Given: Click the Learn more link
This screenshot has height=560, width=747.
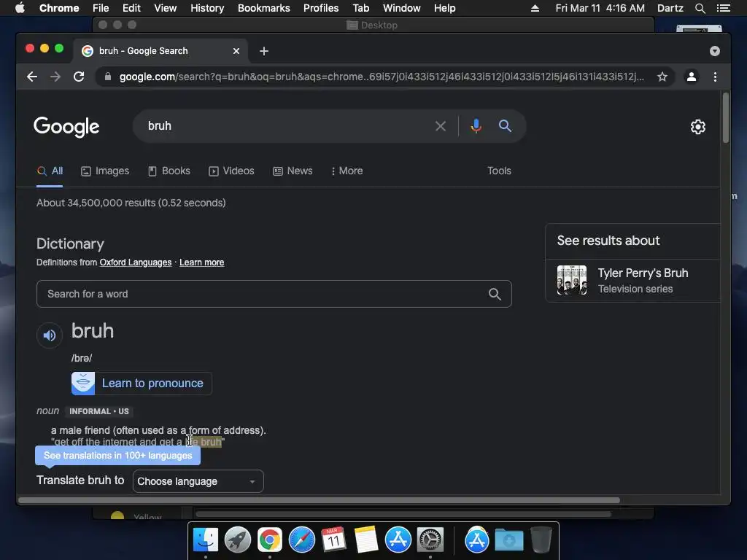Looking at the screenshot, I should (201, 262).
